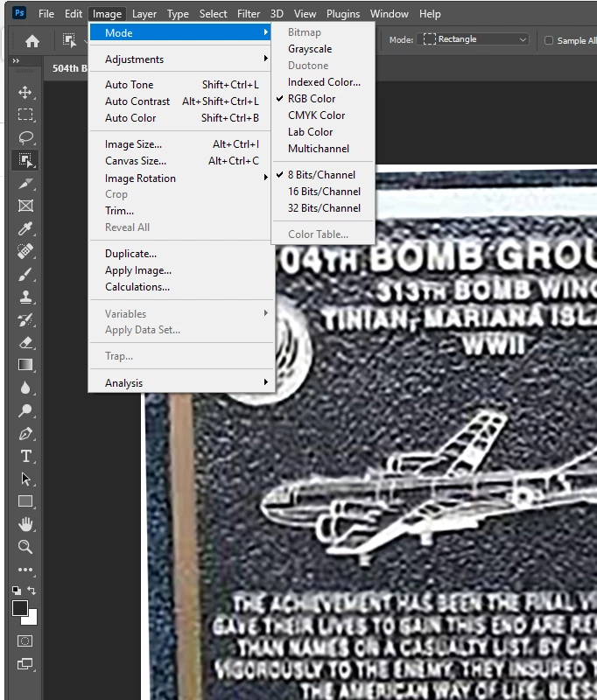Select the Dodge tool
This screenshot has height=700, width=597.
pyautogui.click(x=25, y=410)
